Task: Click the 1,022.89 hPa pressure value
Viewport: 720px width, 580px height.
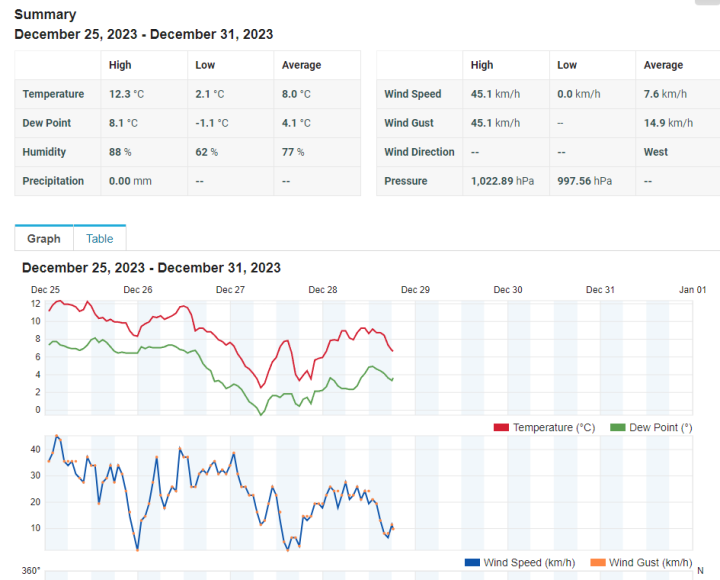Action: tap(503, 181)
